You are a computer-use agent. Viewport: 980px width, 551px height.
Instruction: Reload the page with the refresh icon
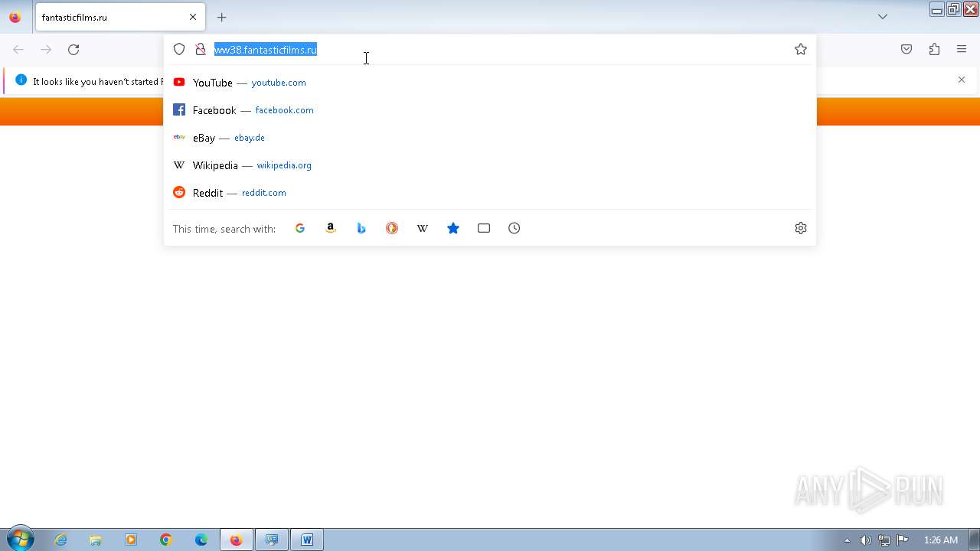73,50
